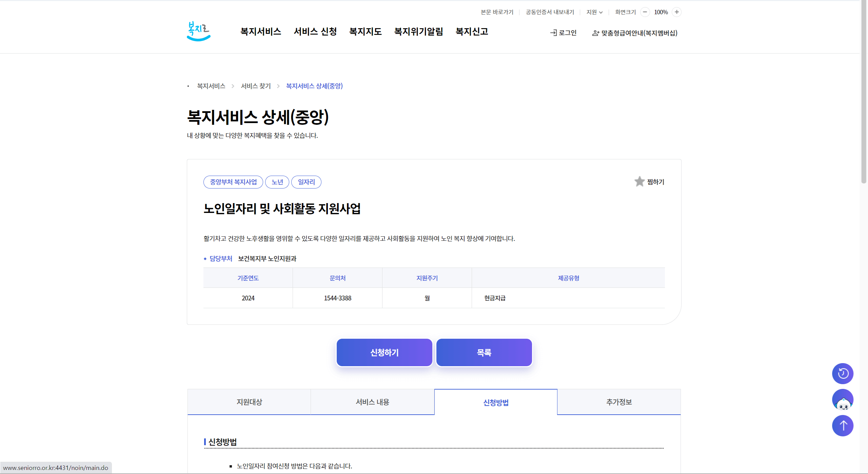This screenshot has width=868, height=474.
Task: Open the chatbot mascot floating button
Action: [842, 399]
